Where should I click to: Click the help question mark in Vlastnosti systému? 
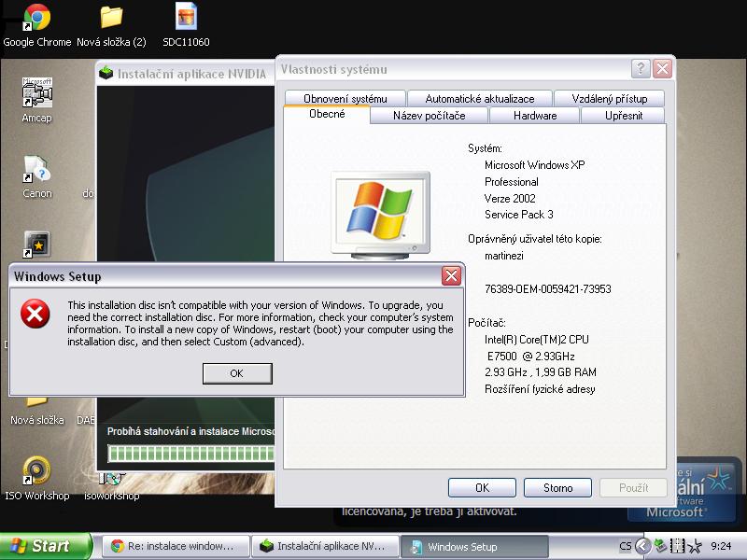[641, 68]
